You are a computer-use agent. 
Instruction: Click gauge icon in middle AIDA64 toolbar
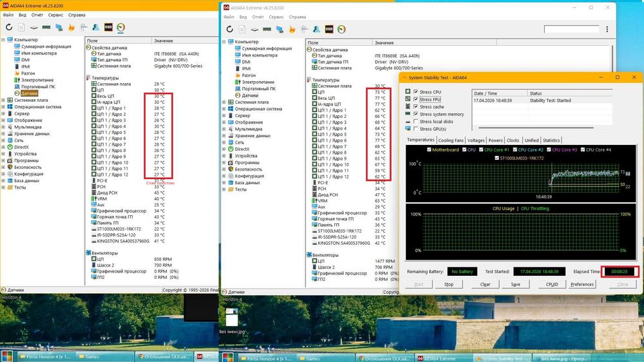[x=341, y=29]
